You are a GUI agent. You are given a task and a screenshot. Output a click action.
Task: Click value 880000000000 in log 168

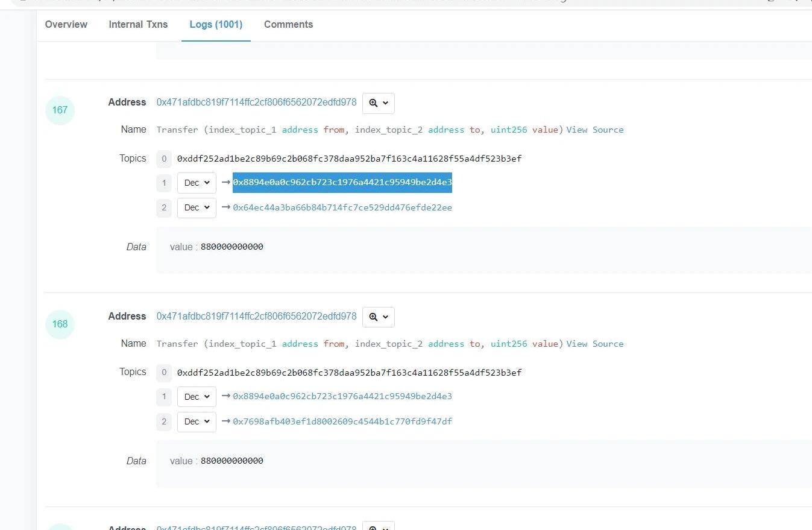click(x=231, y=461)
